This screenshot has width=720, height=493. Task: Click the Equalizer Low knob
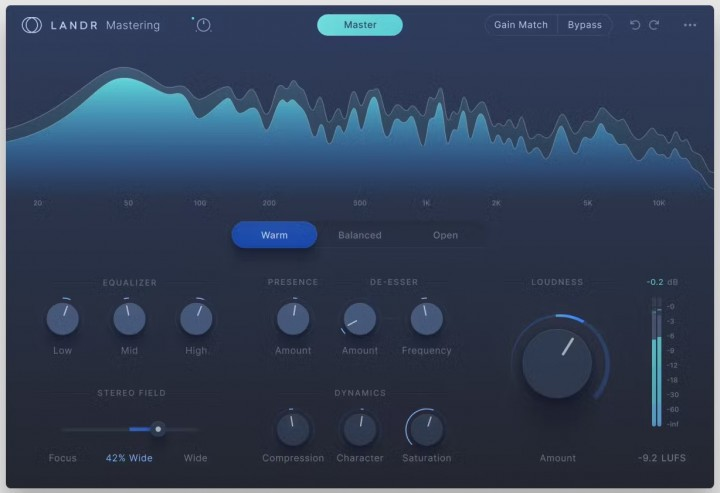coord(62,318)
